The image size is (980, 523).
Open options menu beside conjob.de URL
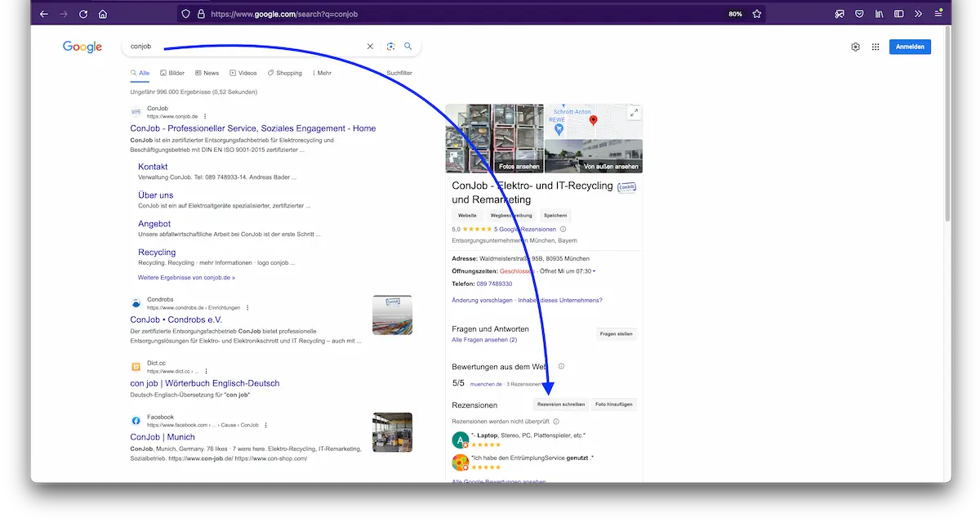pyautogui.click(x=205, y=116)
